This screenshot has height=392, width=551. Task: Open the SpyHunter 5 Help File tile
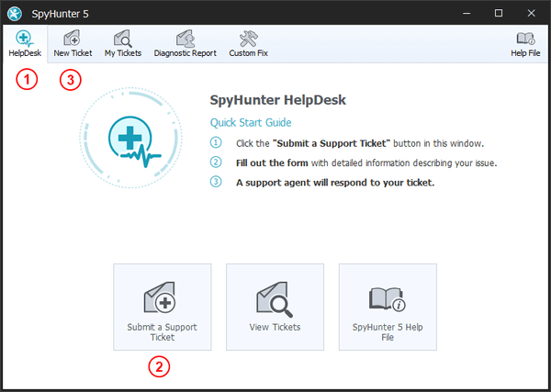388,307
